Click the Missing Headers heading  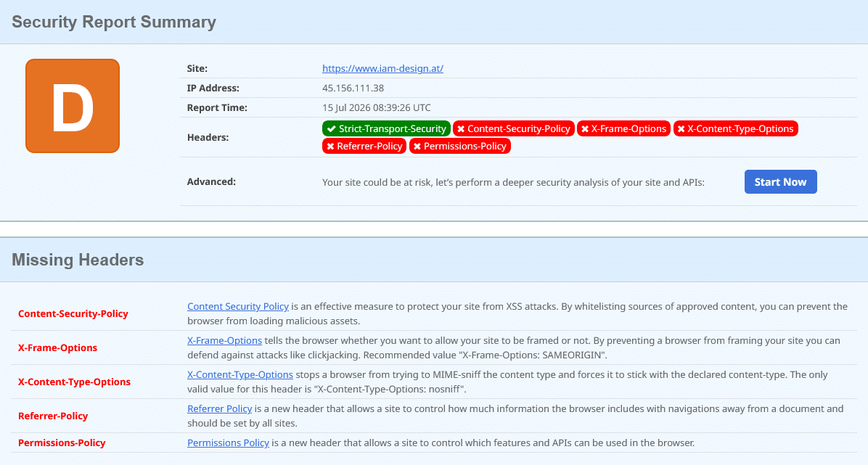[78, 260]
